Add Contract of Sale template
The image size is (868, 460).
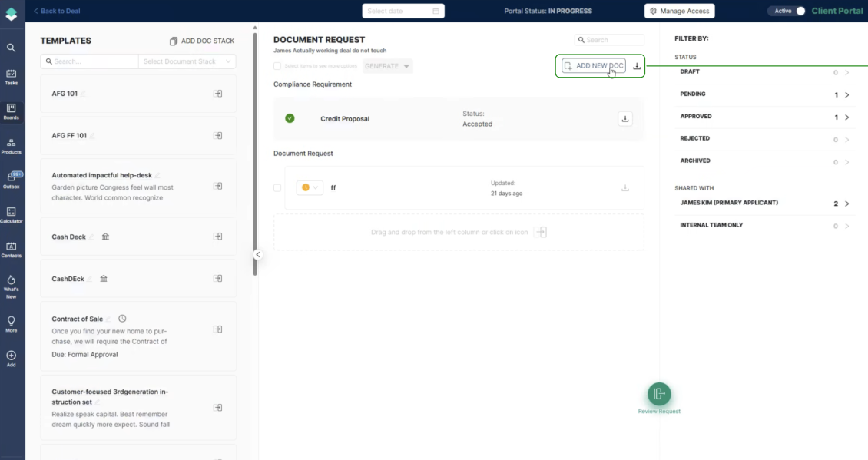click(x=218, y=329)
